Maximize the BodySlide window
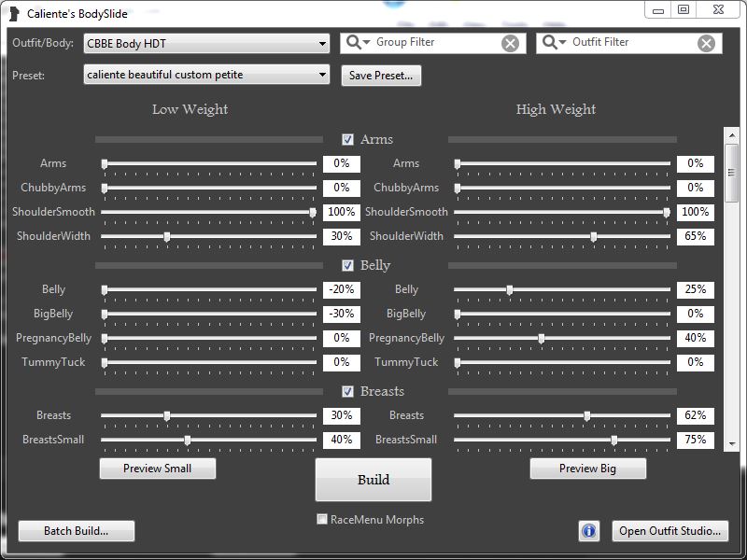The width and height of the screenshot is (747, 560). click(x=684, y=9)
